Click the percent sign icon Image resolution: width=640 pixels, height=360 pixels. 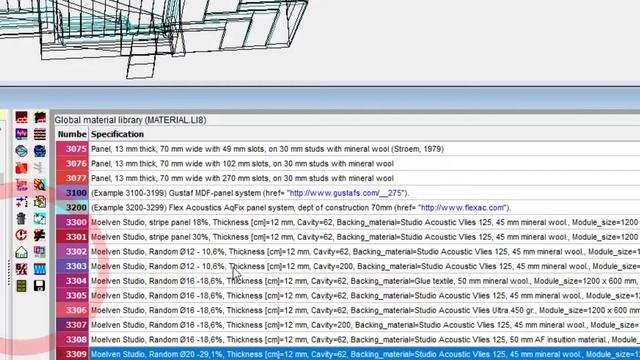pyautogui.click(x=22, y=269)
